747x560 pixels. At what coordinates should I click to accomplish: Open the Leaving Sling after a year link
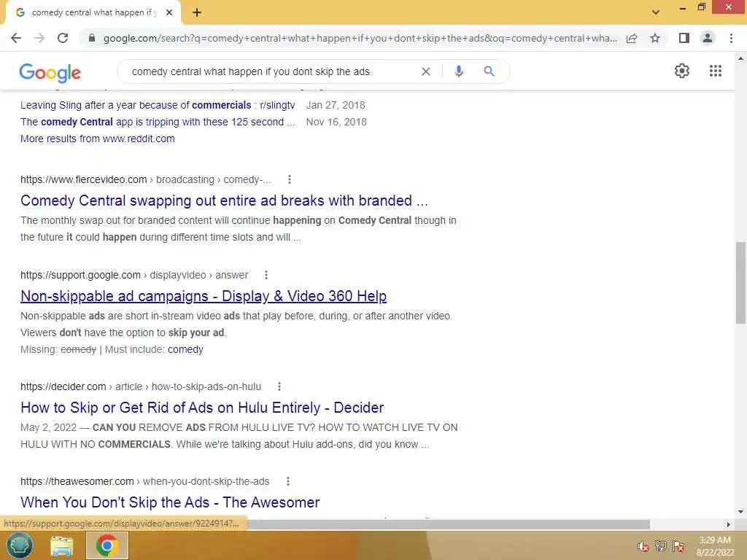[158, 105]
